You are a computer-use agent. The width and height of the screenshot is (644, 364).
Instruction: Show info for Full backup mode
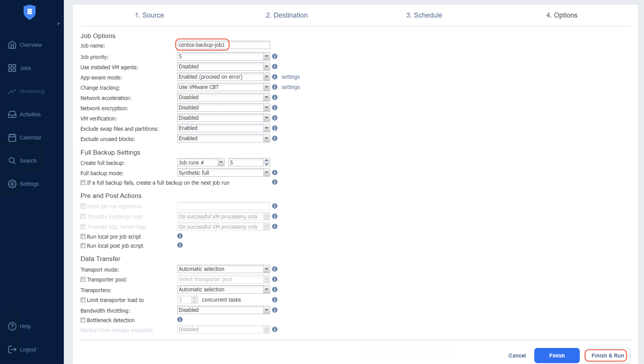pos(275,173)
